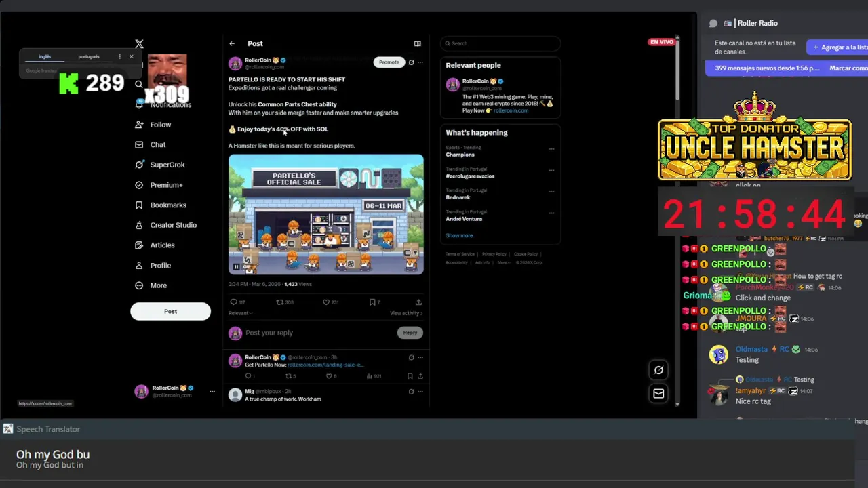Click the Grok icon next to Promote button
The width and height of the screenshot is (868, 488).
point(411,62)
